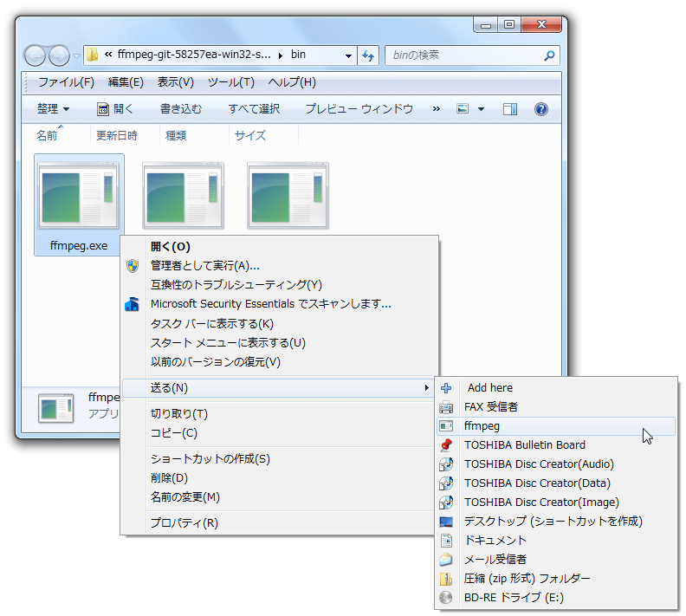
Task: Click the 開く toolbar button
Action: (114, 108)
